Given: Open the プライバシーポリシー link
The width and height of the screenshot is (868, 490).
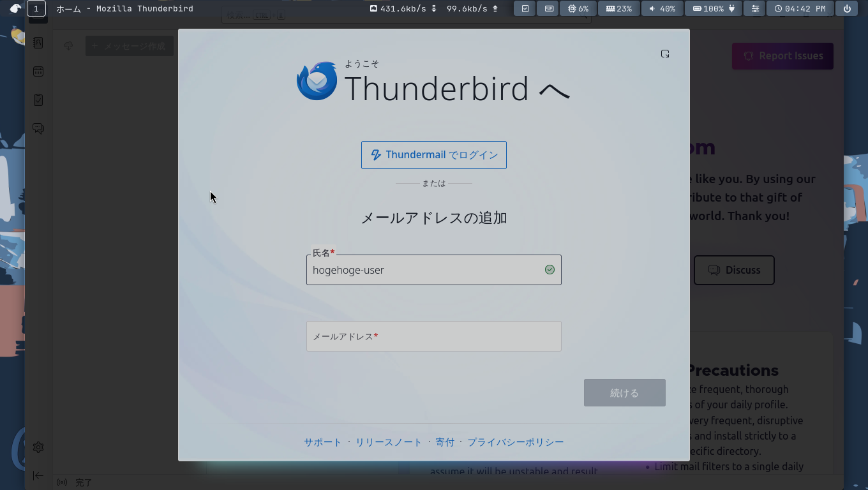Looking at the screenshot, I should point(516,442).
